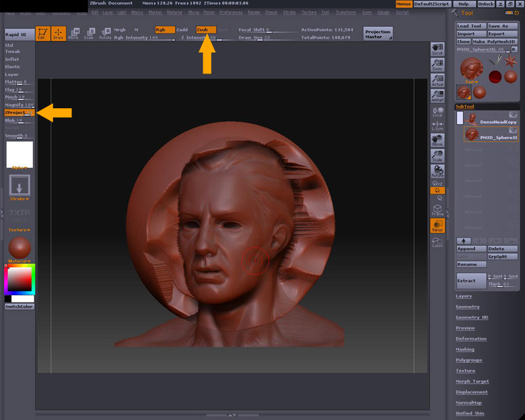This screenshot has height=420, width=525.
Task: Open the Masking section
Action: [x=465, y=349]
